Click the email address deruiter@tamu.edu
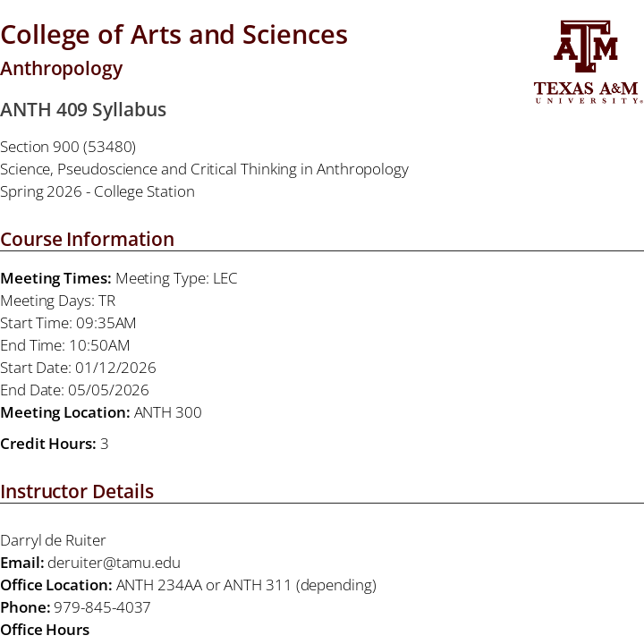The height and width of the screenshot is (644, 644). click(x=114, y=563)
